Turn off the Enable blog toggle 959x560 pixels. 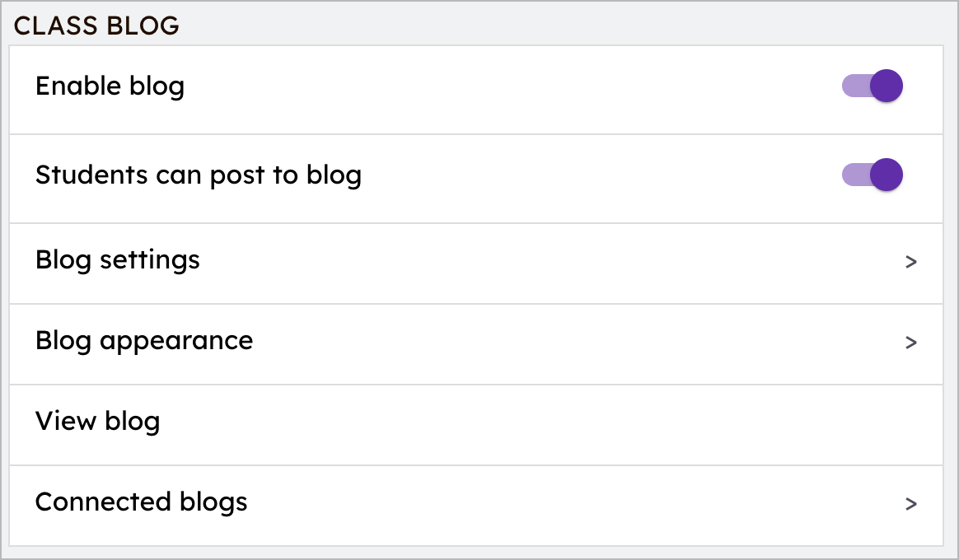(872, 86)
